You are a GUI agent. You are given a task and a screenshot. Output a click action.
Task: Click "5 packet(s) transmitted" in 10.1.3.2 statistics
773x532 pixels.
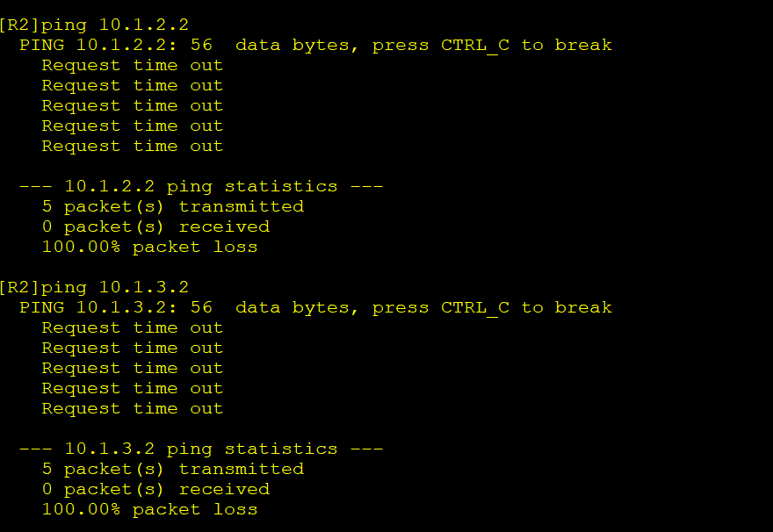173,470
